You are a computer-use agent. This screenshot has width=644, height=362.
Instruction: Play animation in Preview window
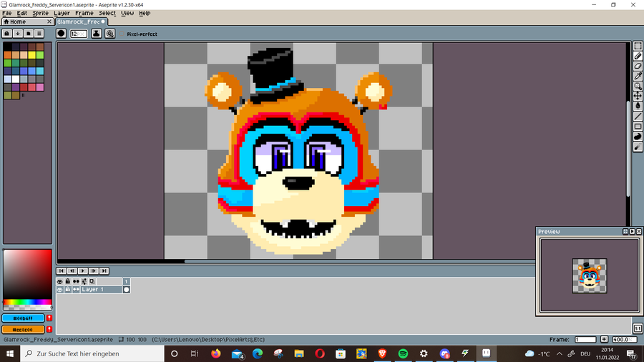pos(632,232)
